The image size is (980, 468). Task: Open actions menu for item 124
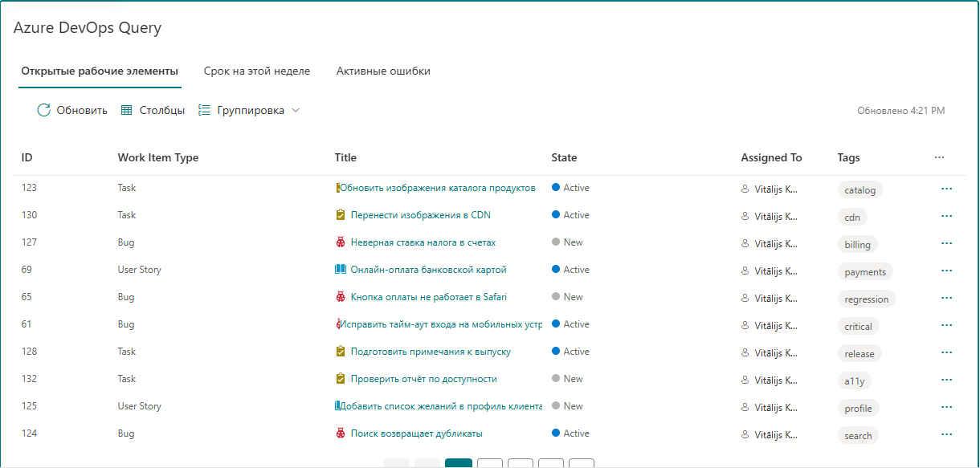point(946,433)
